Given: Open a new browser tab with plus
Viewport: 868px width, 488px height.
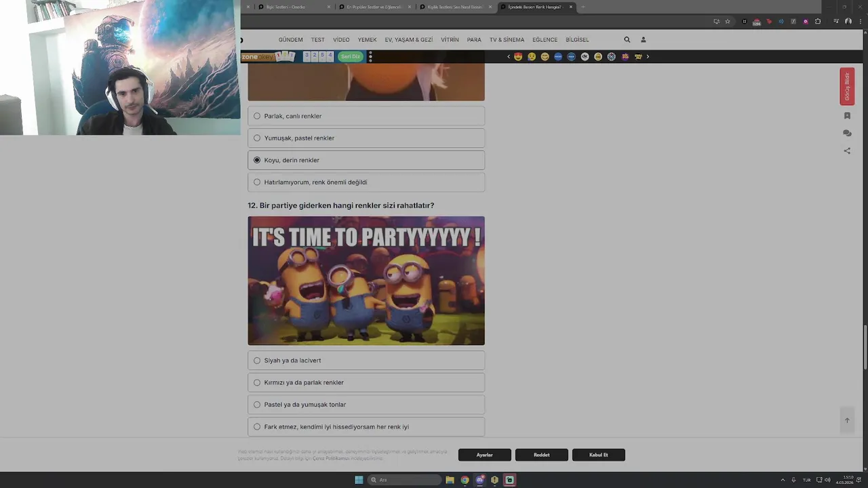Looking at the screenshot, I should tap(583, 7).
